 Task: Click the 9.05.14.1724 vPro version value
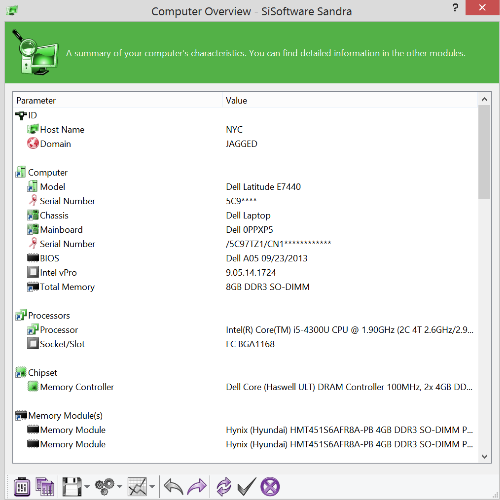251,273
